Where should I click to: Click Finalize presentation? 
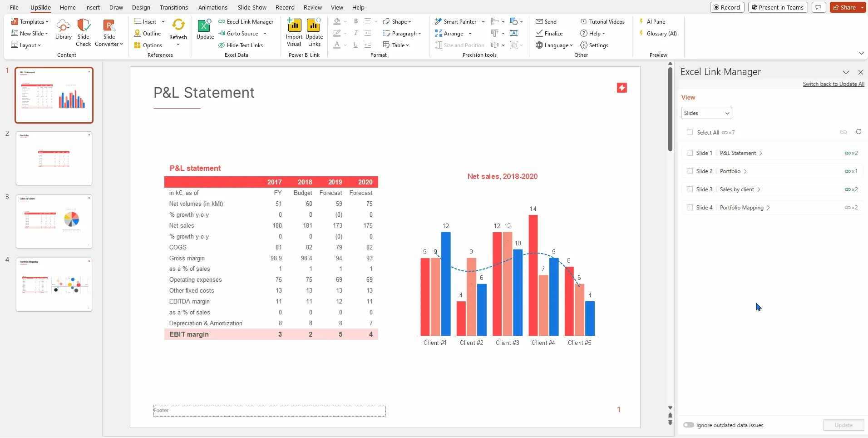[x=549, y=34]
